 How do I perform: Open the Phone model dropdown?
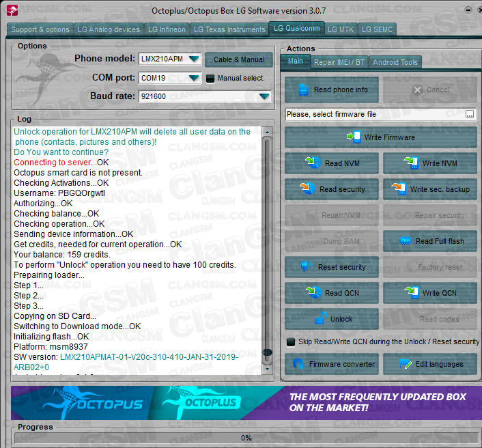[194, 59]
